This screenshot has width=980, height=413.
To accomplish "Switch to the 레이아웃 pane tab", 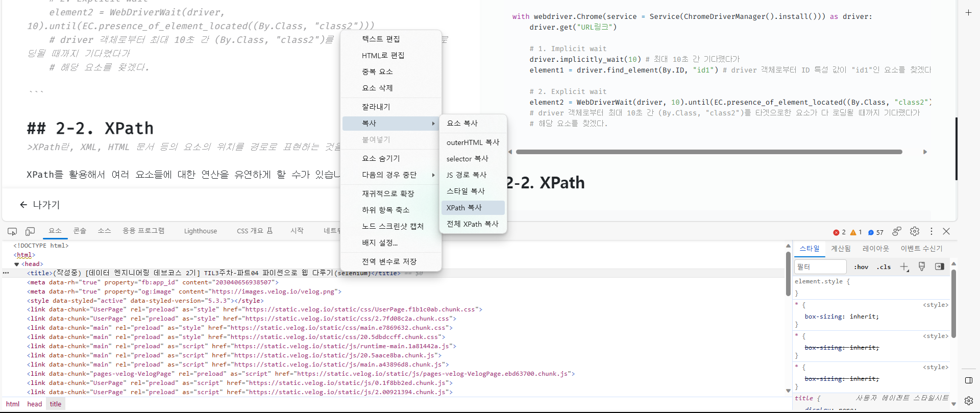I will (x=876, y=249).
